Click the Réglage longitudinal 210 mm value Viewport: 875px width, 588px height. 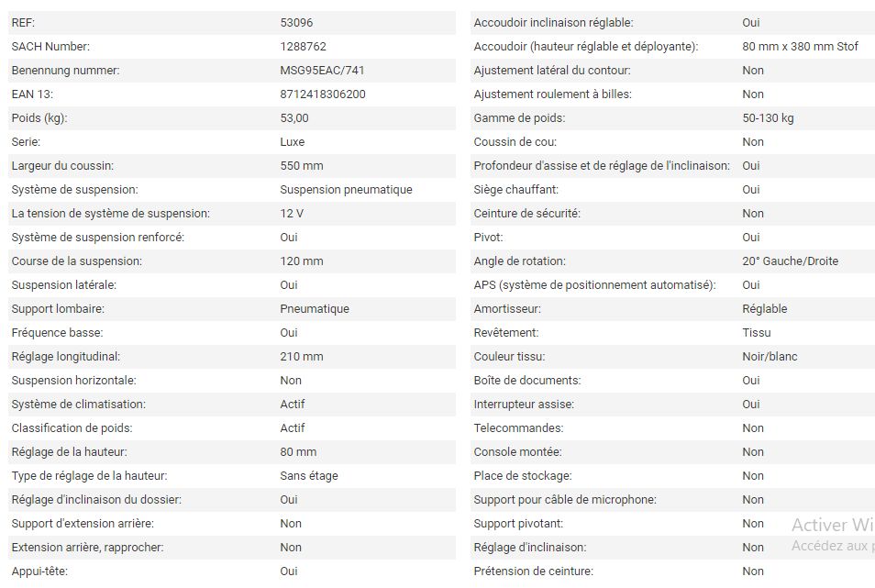302,356
